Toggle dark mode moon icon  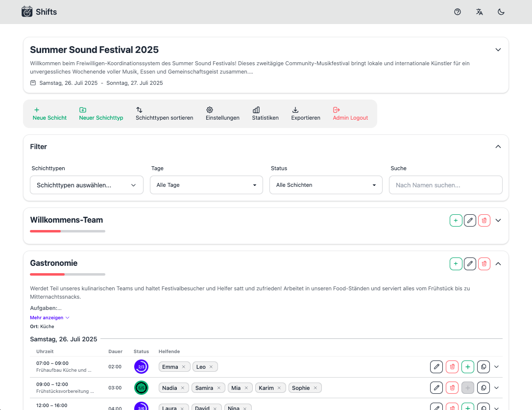tap(501, 12)
